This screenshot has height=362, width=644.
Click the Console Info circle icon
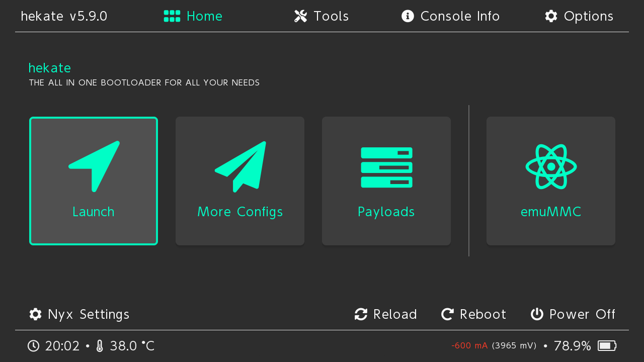(408, 16)
